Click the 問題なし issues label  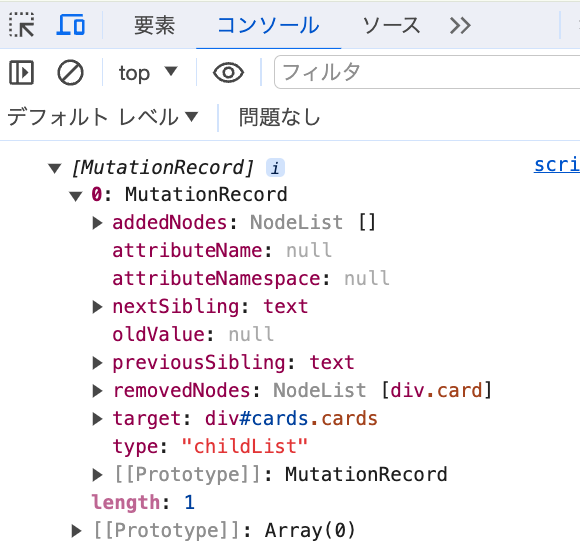tap(279, 117)
